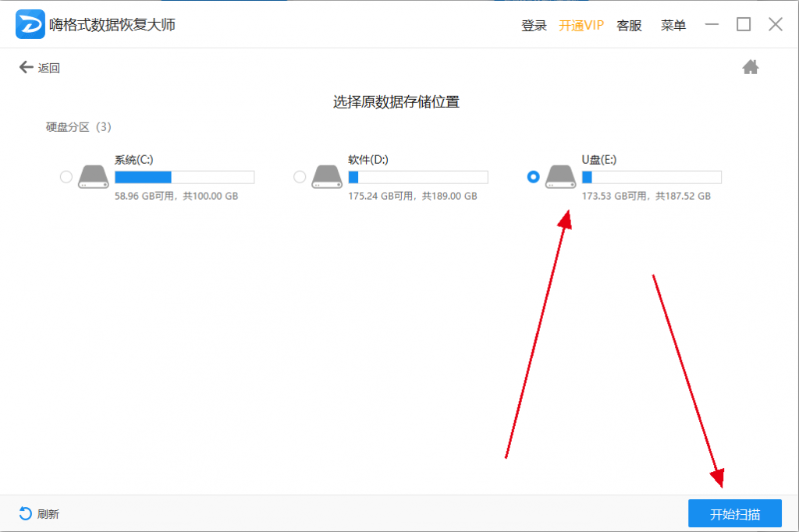Click the 系统(C:) drive icon
799x532 pixels.
pos(94,177)
